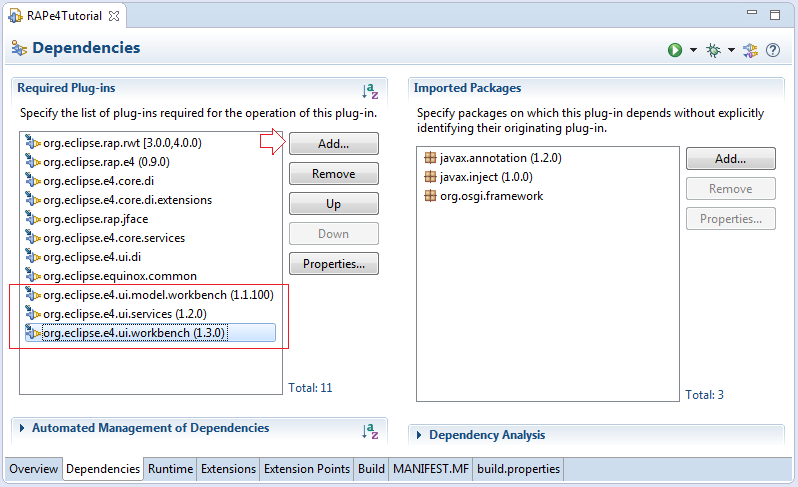Select org.eclipse.rap.e4 (0.9.0) plug-in
Image resolution: width=798 pixels, height=487 pixels.
point(106,162)
